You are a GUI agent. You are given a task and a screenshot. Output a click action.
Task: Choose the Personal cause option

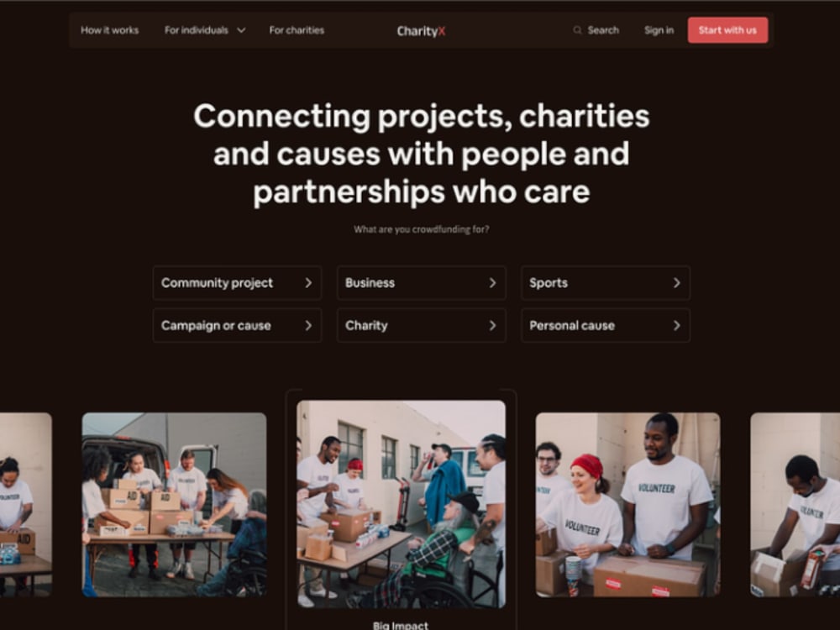coord(606,326)
